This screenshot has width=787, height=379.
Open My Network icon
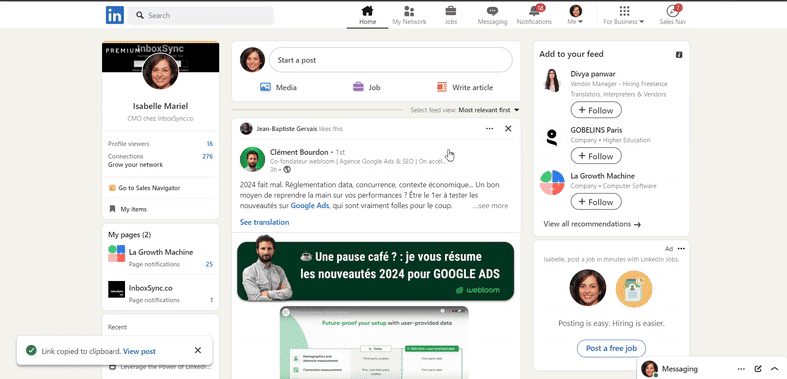(x=409, y=11)
